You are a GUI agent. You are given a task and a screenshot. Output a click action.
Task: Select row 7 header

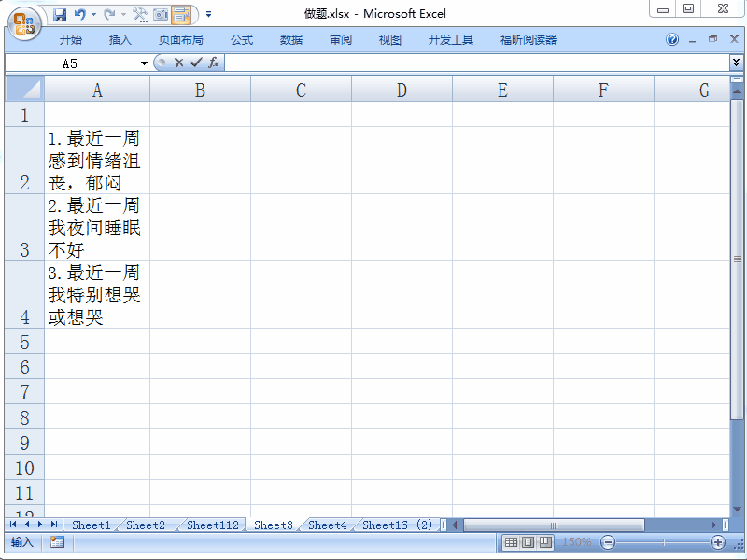pyautogui.click(x=25, y=392)
